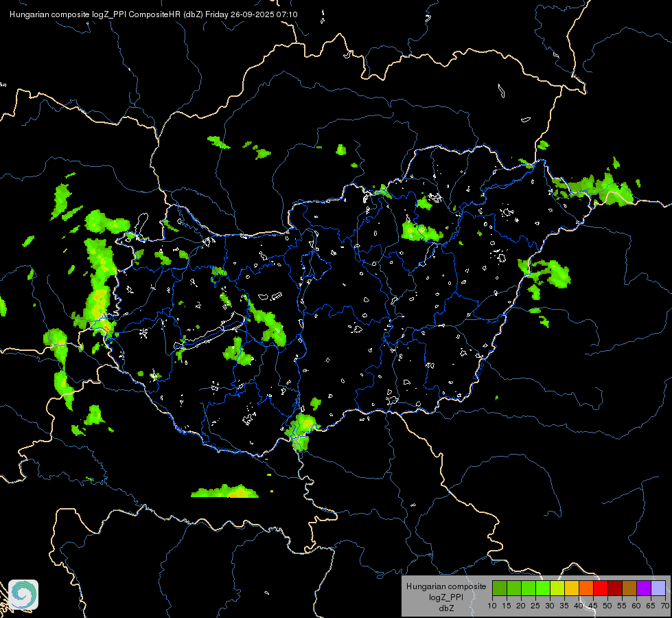This screenshot has width=672, height=618.
Task: Pick the 55–60 dBZ brown swatch
Action: pyautogui.click(x=629, y=588)
